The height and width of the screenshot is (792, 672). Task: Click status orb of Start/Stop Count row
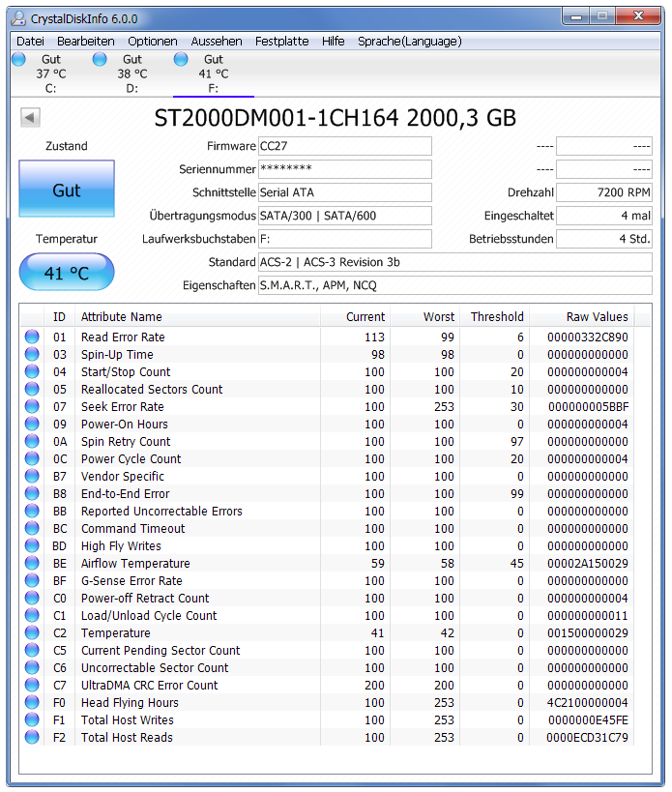pos(32,371)
